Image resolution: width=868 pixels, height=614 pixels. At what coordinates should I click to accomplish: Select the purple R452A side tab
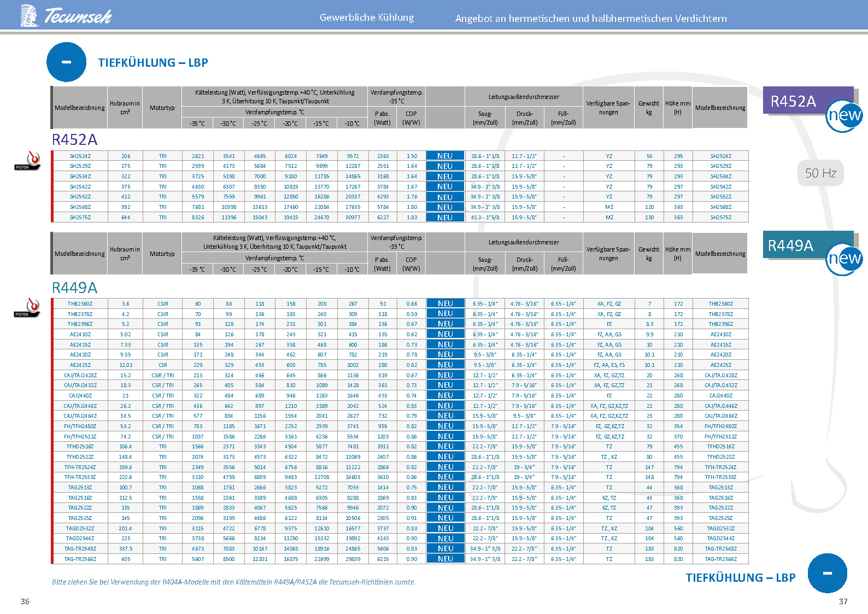pos(793,101)
